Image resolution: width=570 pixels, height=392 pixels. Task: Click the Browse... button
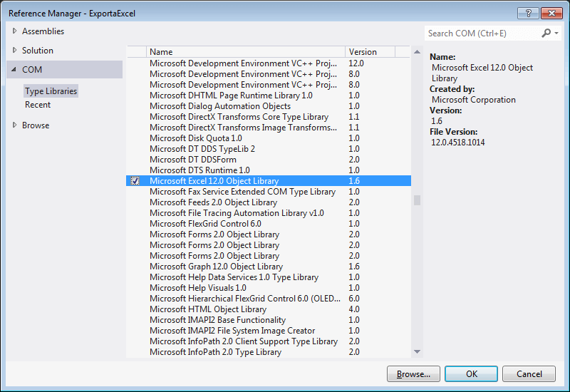click(x=413, y=373)
